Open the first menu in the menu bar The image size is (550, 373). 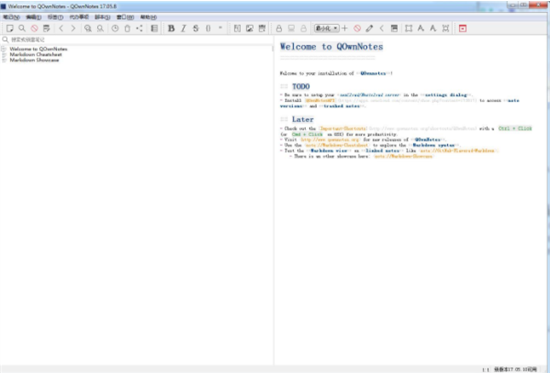click(x=11, y=17)
